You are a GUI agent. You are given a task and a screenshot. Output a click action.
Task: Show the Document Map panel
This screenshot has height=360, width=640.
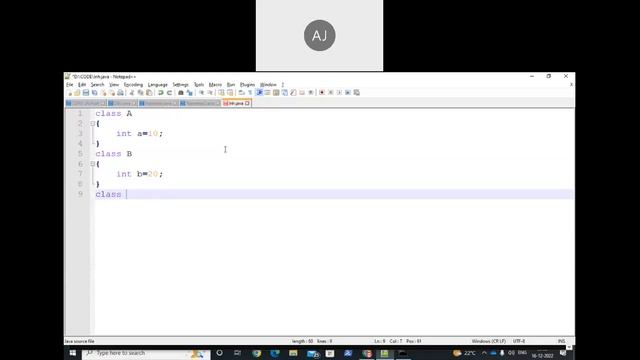pyautogui.click(x=276, y=93)
